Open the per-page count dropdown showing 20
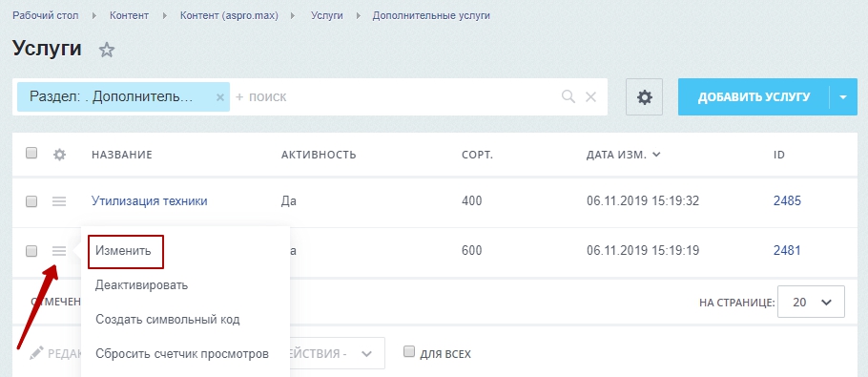Image resolution: width=868 pixels, height=377 pixels. [811, 302]
